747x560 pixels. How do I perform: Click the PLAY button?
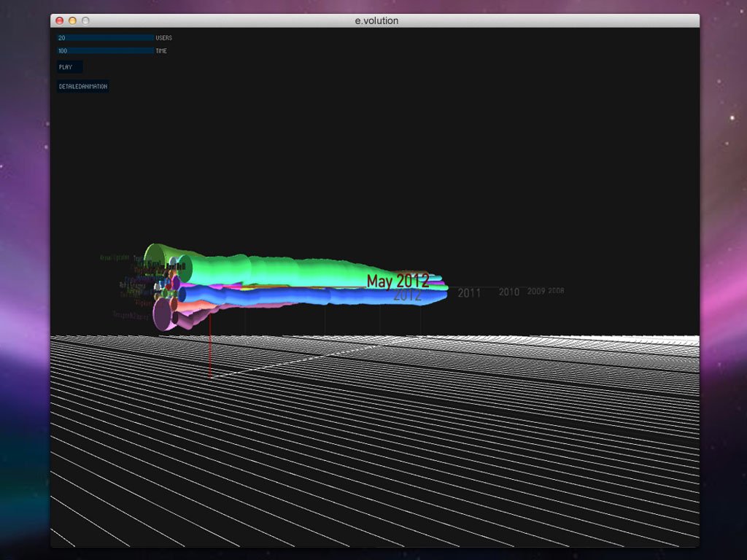coord(69,67)
